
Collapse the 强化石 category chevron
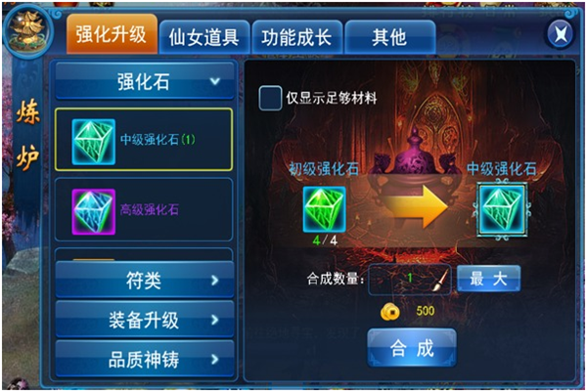(215, 81)
